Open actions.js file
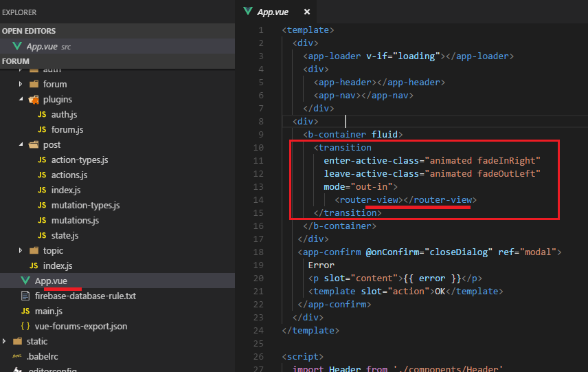Image resolution: width=588 pixels, height=372 pixels. 69,175
